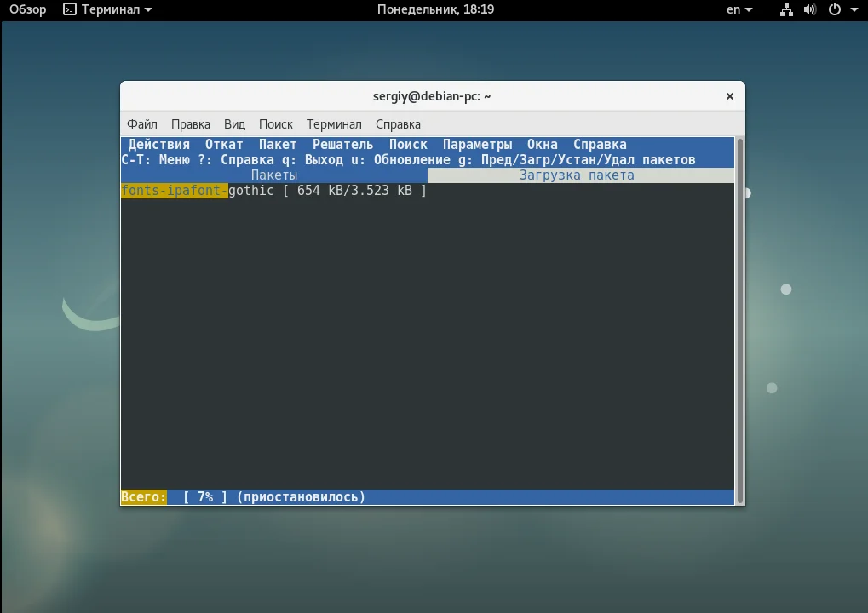The height and width of the screenshot is (613, 868).
Task: Switch to the Загрузка пакета tab
Action: 581,175
